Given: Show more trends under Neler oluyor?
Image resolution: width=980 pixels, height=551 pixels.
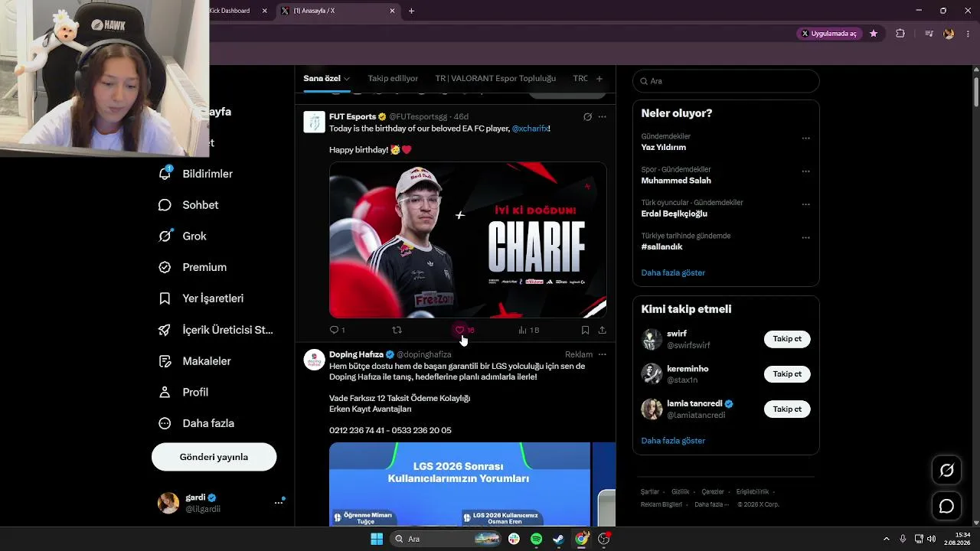Looking at the screenshot, I should 673,272.
